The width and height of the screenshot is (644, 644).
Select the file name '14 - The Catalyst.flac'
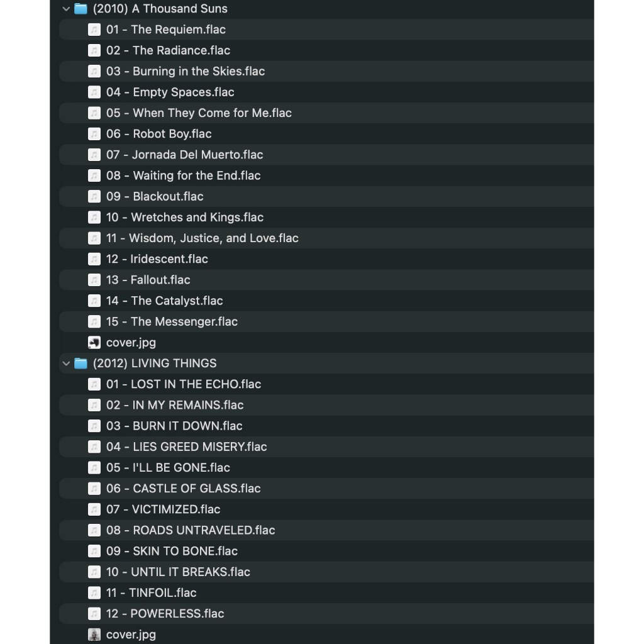[x=164, y=301]
